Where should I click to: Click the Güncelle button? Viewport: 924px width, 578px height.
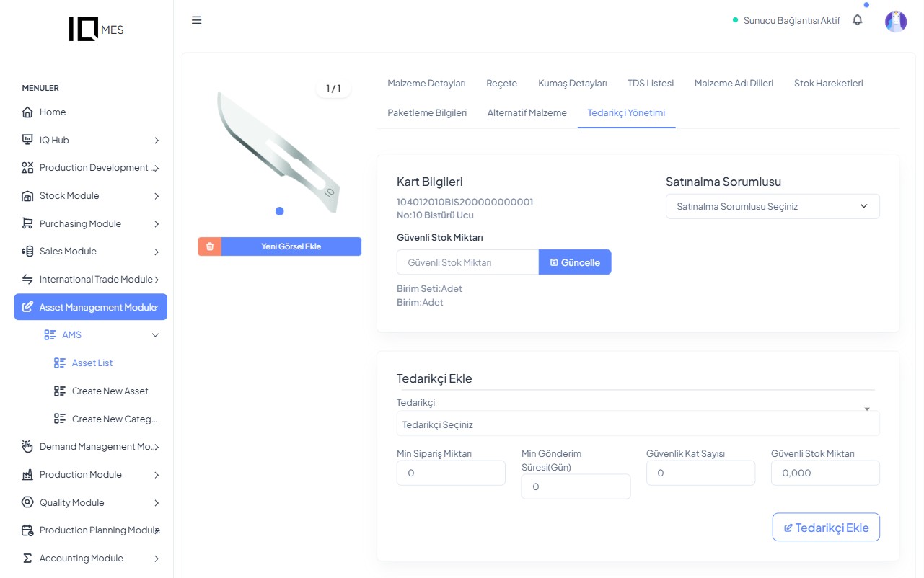(x=575, y=262)
